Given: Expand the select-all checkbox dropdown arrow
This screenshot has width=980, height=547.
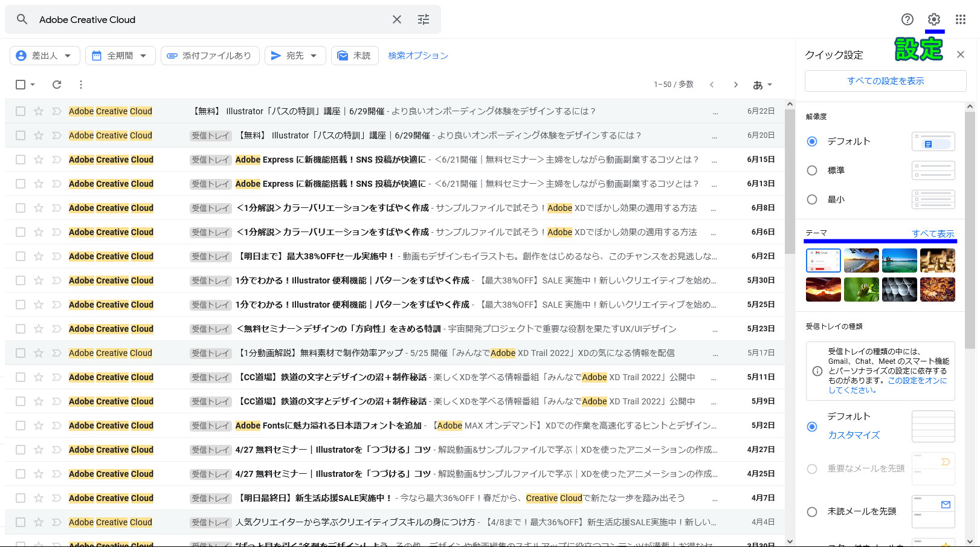Looking at the screenshot, I should point(33,85).
